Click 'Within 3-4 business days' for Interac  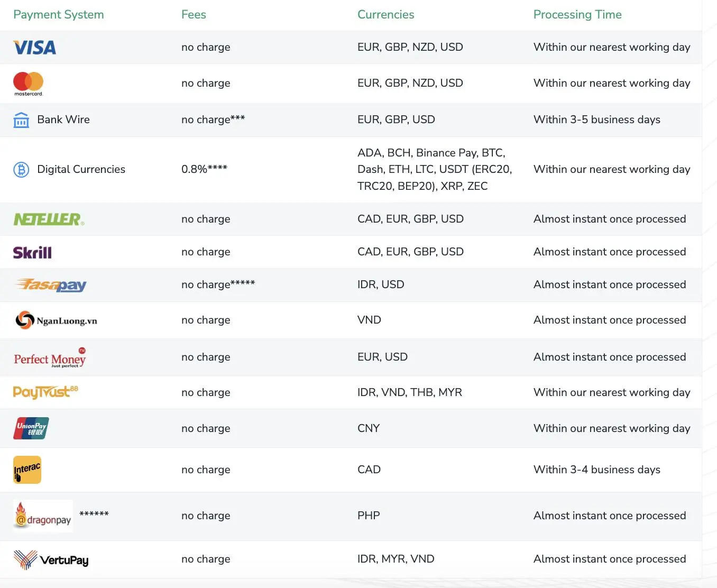[x=597, y=470]
